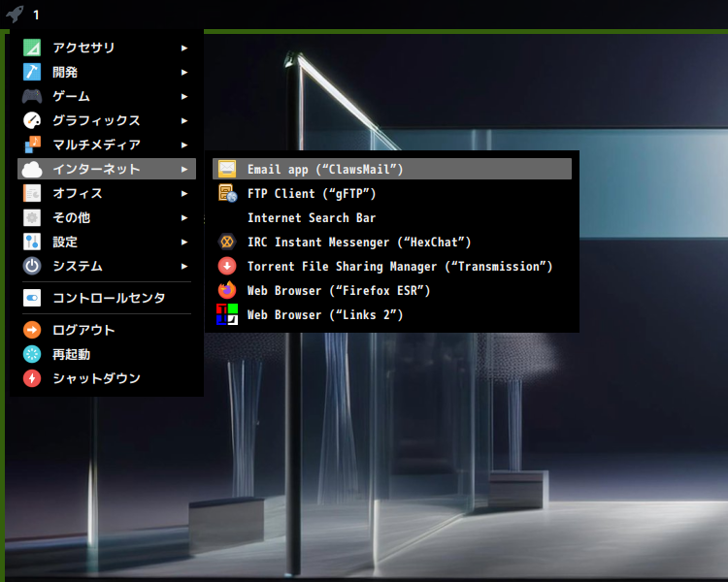Choose 再起動 to reboot

pos(107,354)
